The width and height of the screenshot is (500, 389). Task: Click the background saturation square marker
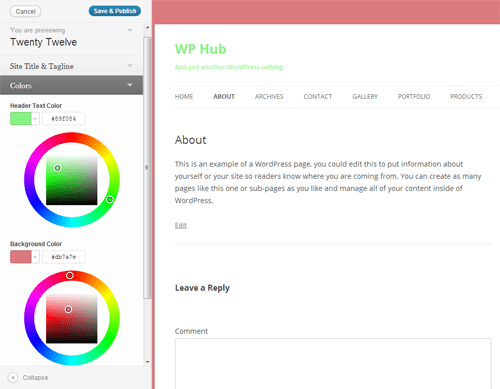pos(68,309)
